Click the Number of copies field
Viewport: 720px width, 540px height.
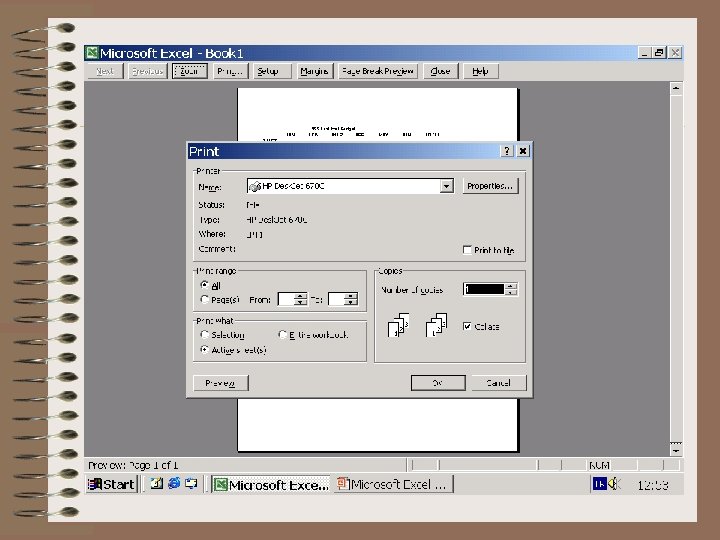click(484, 289)
